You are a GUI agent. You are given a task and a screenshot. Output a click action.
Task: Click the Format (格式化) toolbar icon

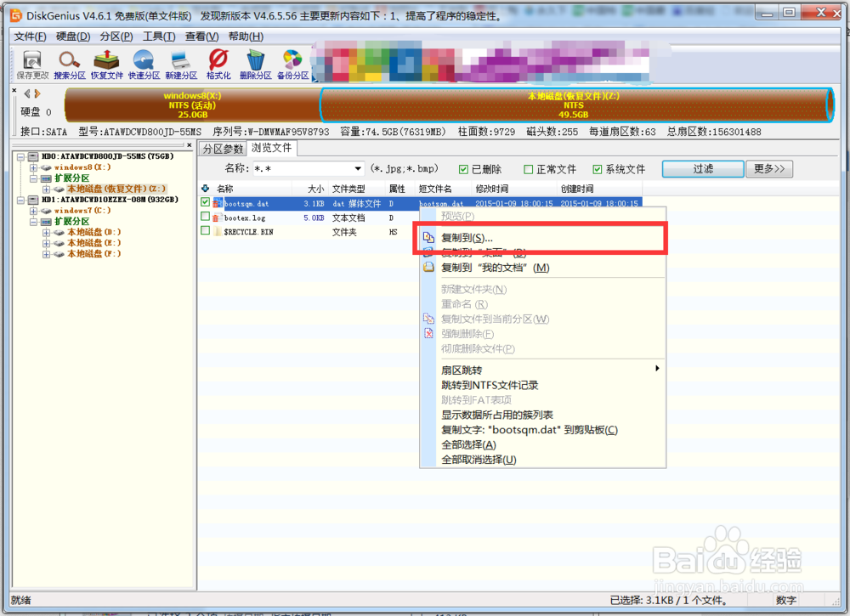coord(218,65)
